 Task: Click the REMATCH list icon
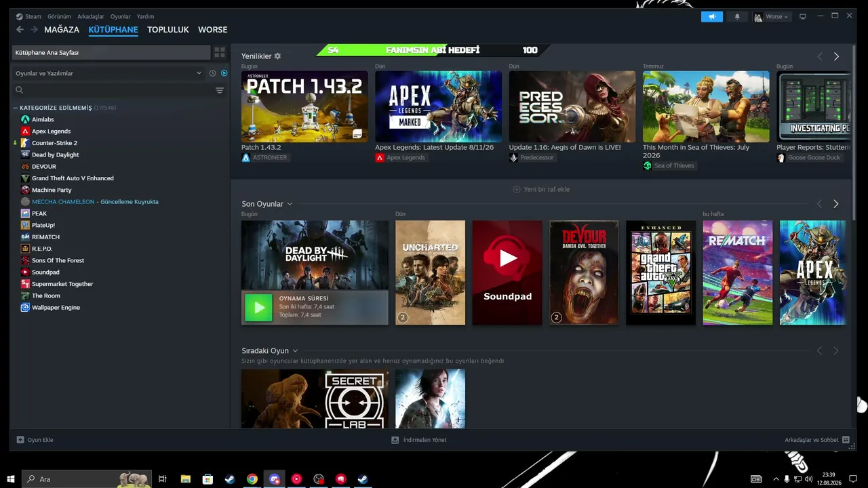[25, 237]
